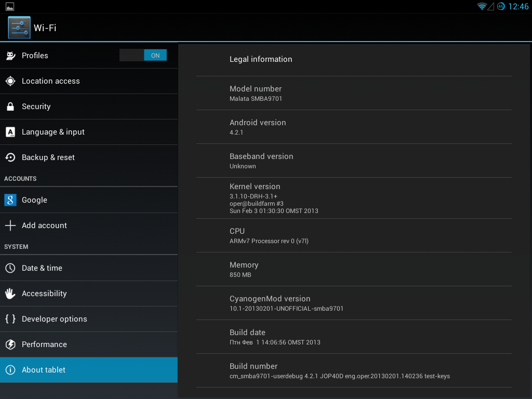Screen dimensions: 532x399
Task: Open Date & time settings
Action: coord(89,268)
